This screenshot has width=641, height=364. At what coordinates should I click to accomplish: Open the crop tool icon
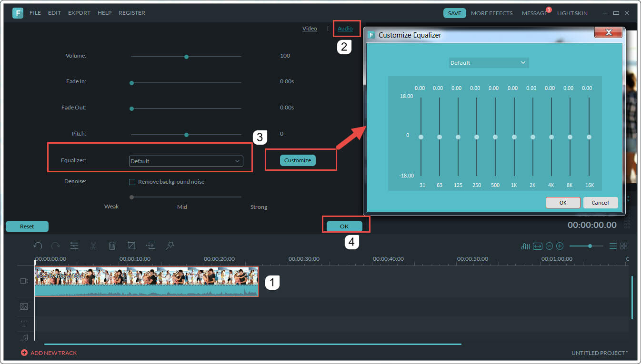pos(131,245)
